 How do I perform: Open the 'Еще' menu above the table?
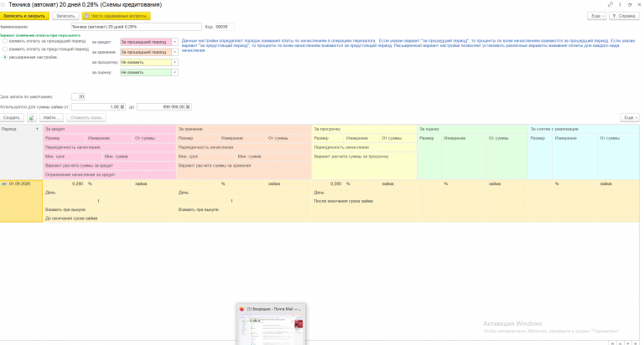(x=629, y=118)
